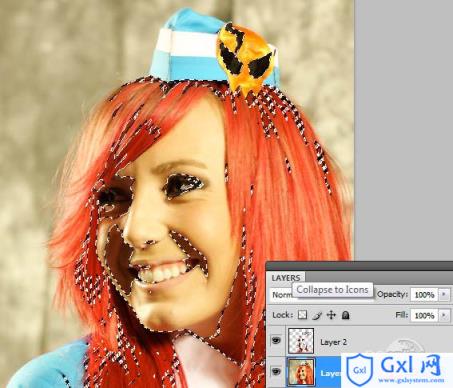Hide Layer 2 using its eye icon
453x388 pixels.
(276, 340)
